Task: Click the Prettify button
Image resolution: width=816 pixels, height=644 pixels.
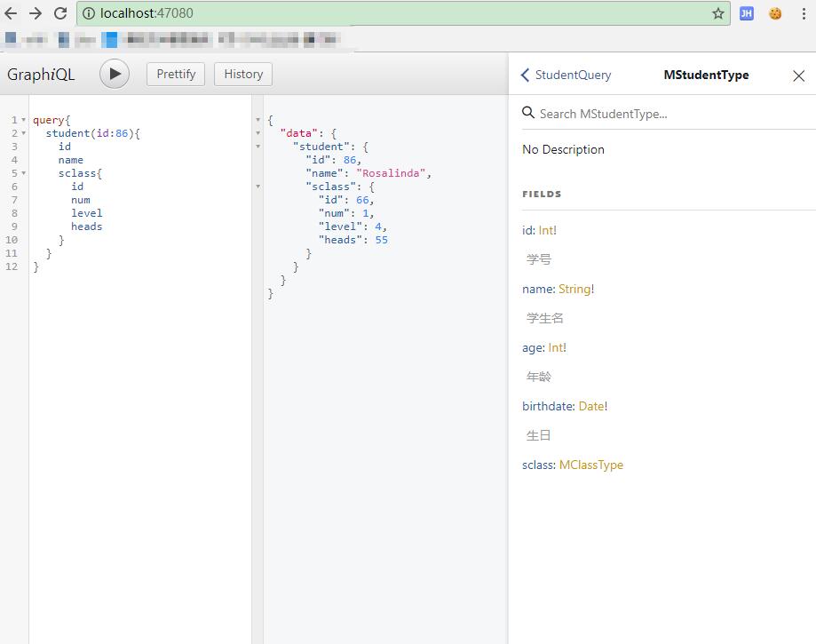Action: [x=175, y=75]
